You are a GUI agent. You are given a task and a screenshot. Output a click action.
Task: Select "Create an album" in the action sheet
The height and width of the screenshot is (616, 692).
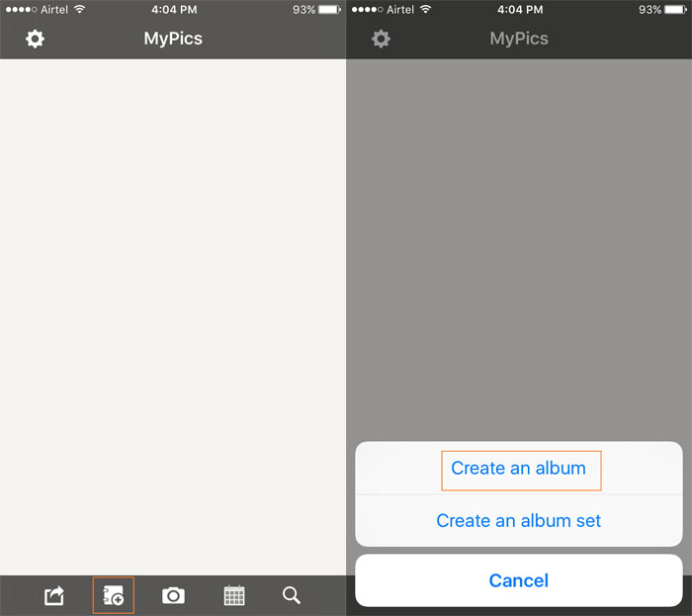pos(519,469)
